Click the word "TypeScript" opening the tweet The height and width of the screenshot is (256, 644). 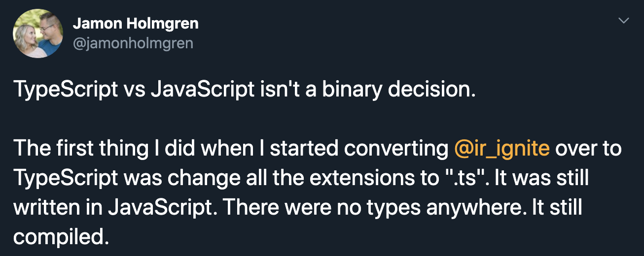click(66, 90)
